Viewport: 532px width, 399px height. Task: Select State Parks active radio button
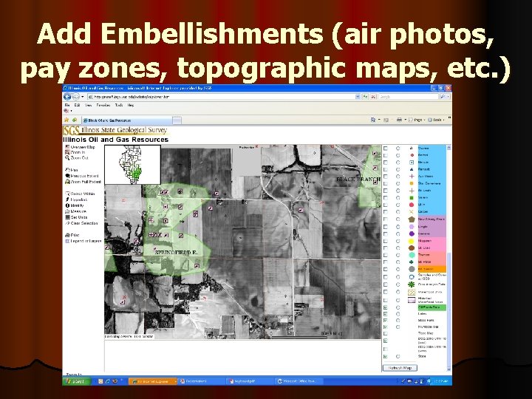pyautogui.click(x=398, y=320)
